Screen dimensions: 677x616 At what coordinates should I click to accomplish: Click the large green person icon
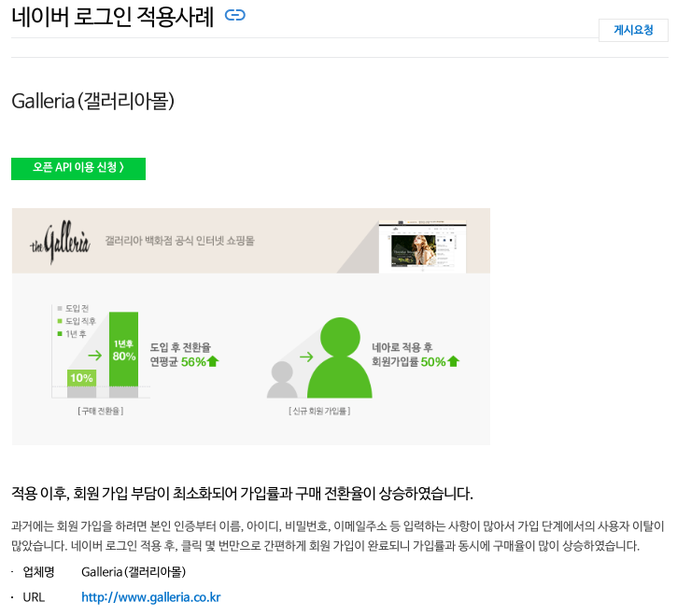coord(340,357)
